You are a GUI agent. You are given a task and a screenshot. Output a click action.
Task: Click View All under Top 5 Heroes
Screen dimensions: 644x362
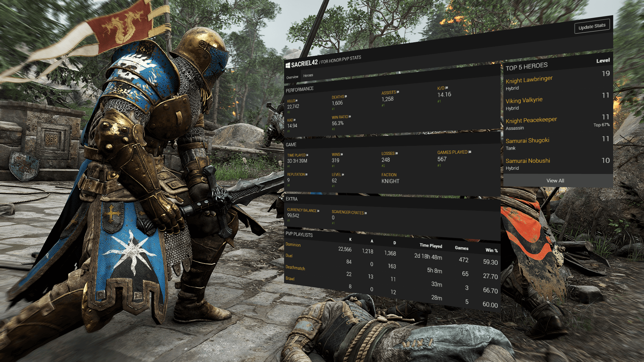click(x=555, y=181)
